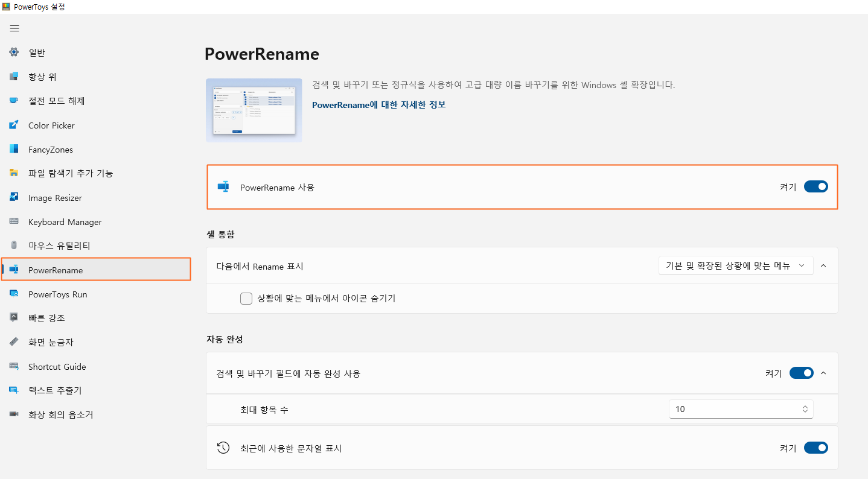Open 마우스 유틸리티 page
The width and height of the screenshot is (868, 479).
[x=59, y=246]
